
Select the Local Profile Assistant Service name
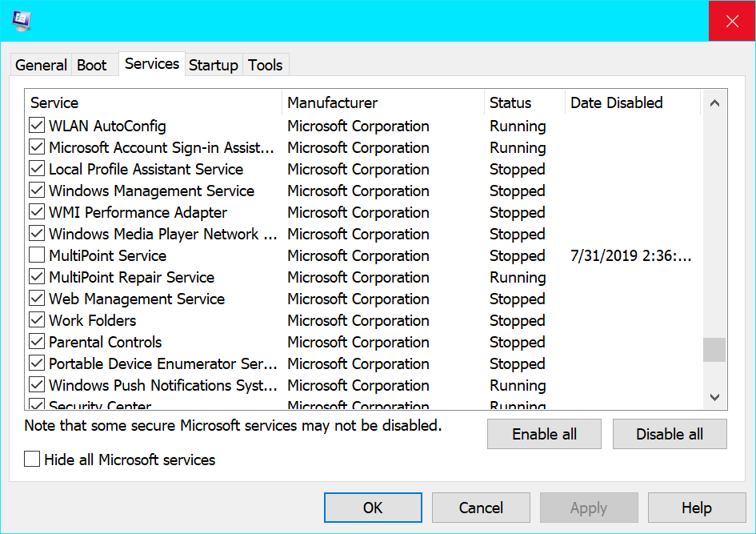146,169
